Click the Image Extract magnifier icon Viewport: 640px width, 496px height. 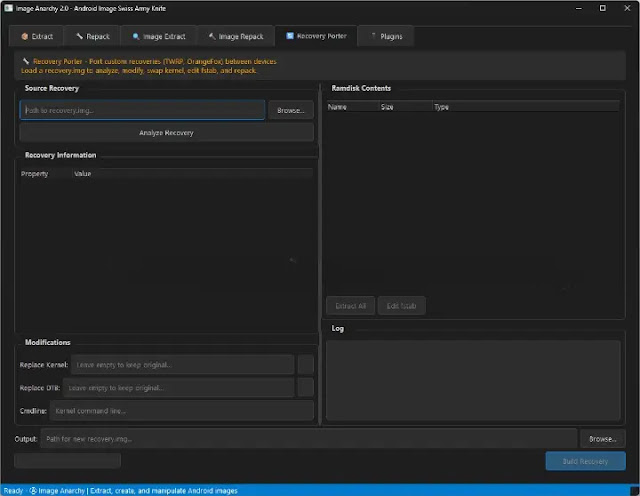(x=136, y=36)
